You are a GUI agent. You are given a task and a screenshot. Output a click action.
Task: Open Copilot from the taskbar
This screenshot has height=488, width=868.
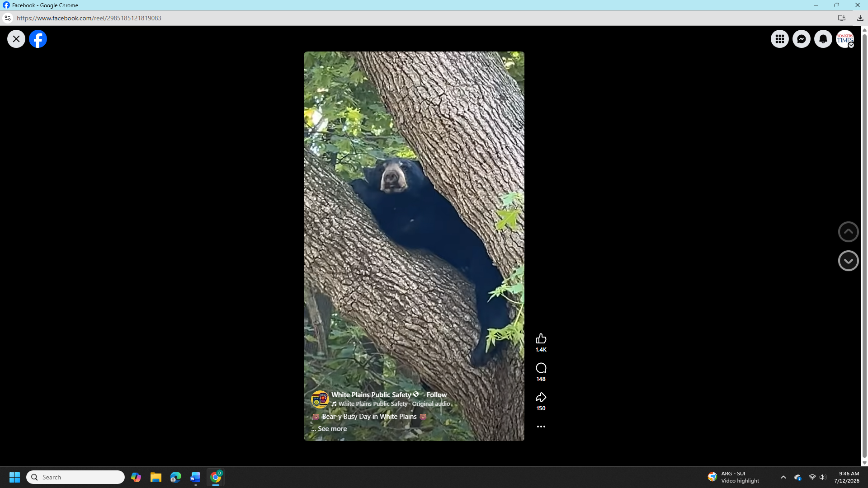(136, 477)
